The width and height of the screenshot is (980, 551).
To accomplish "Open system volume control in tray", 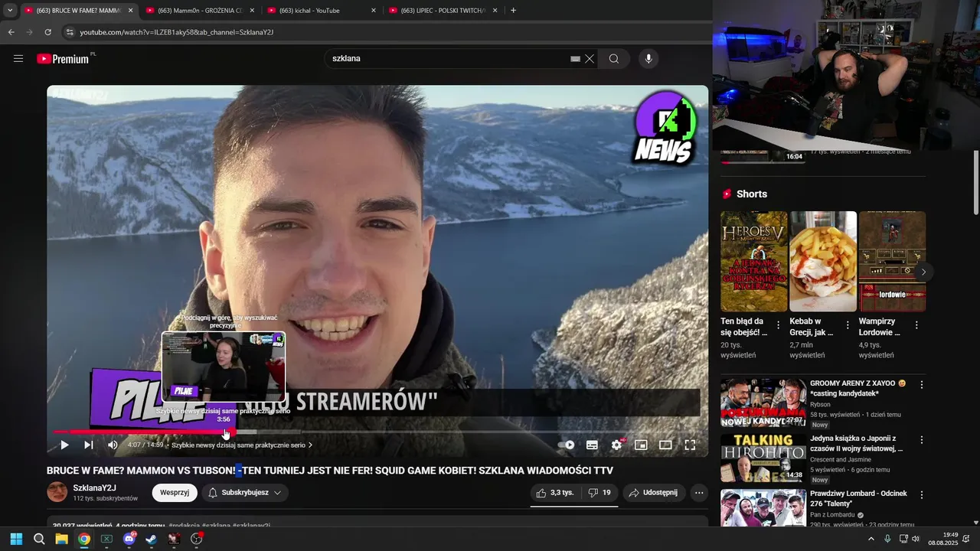I will click(916, 539).
